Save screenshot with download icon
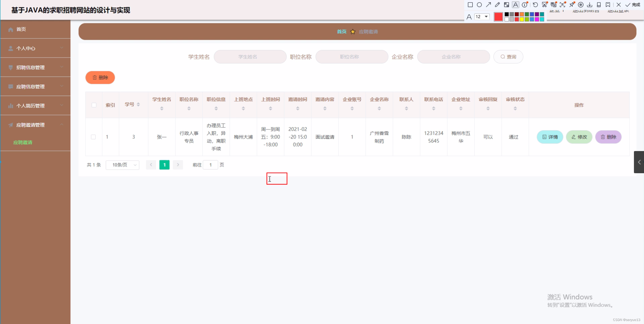 point(590,5)
